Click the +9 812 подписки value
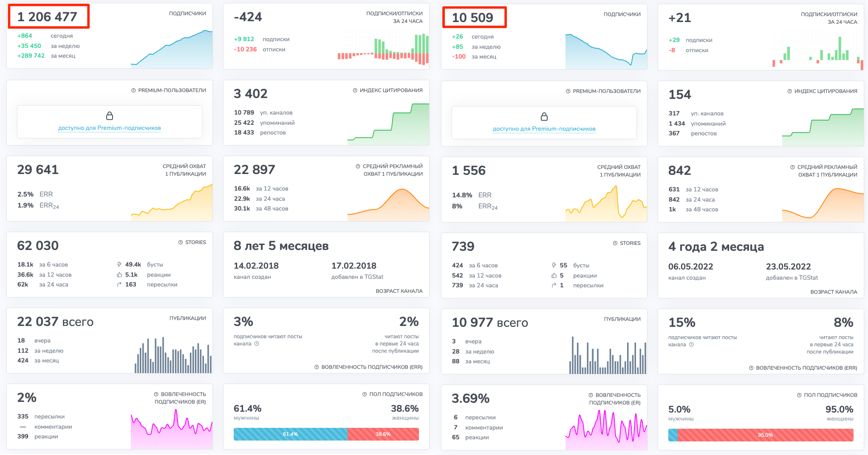 click(x=244, y=39)
